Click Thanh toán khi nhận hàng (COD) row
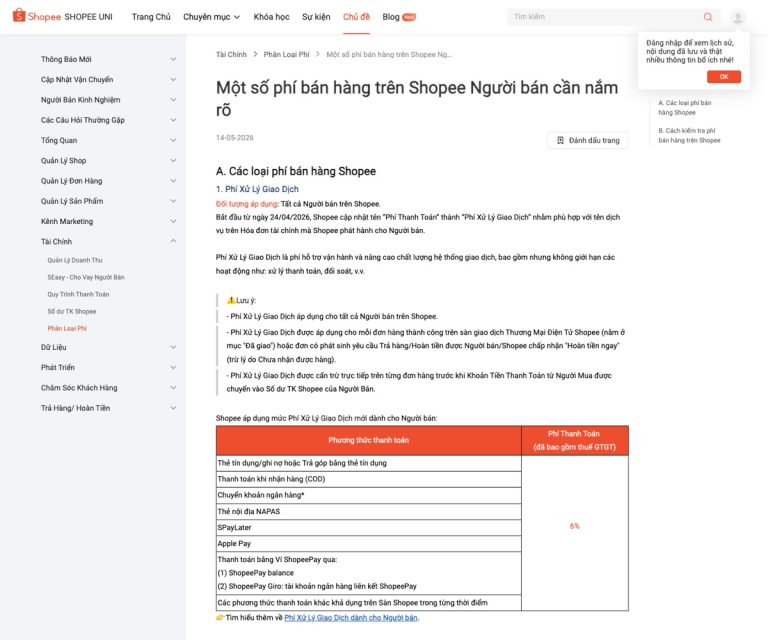Image resolution: width=768 pixels, height=640 pixels. [x=368, y=479]
